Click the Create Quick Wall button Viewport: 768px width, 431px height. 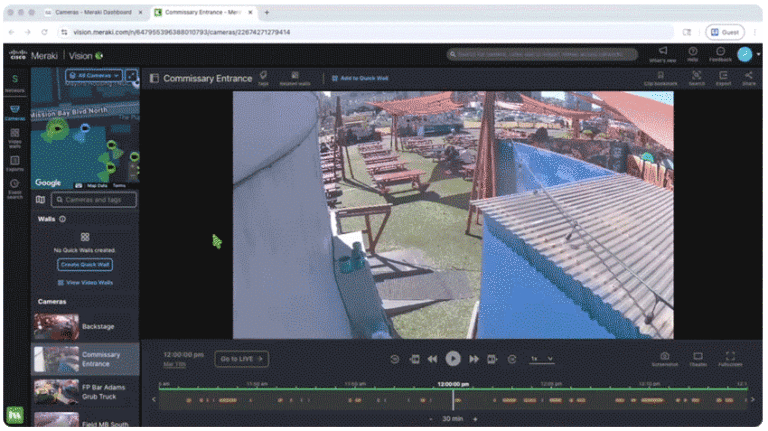point(85,264)
